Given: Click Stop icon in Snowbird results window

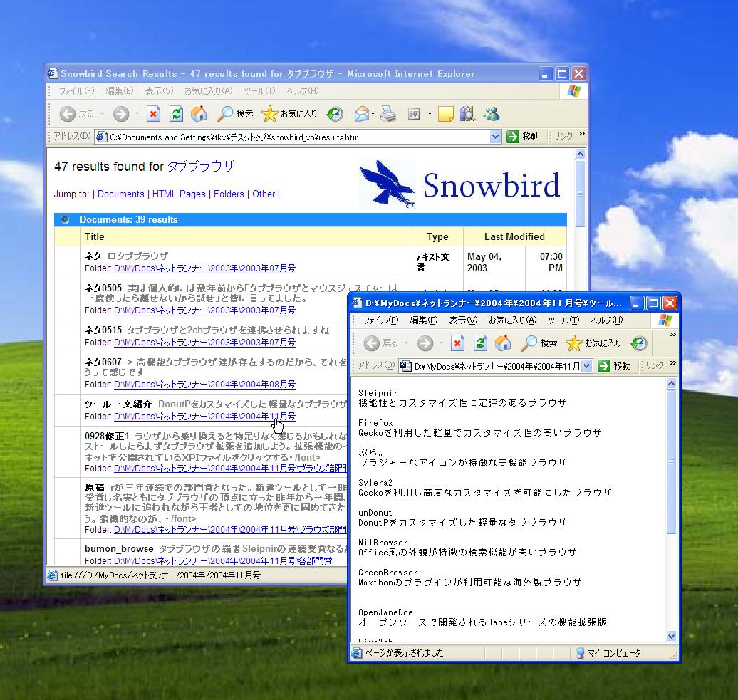Looking at the screenshot, I should click(153, 114).
